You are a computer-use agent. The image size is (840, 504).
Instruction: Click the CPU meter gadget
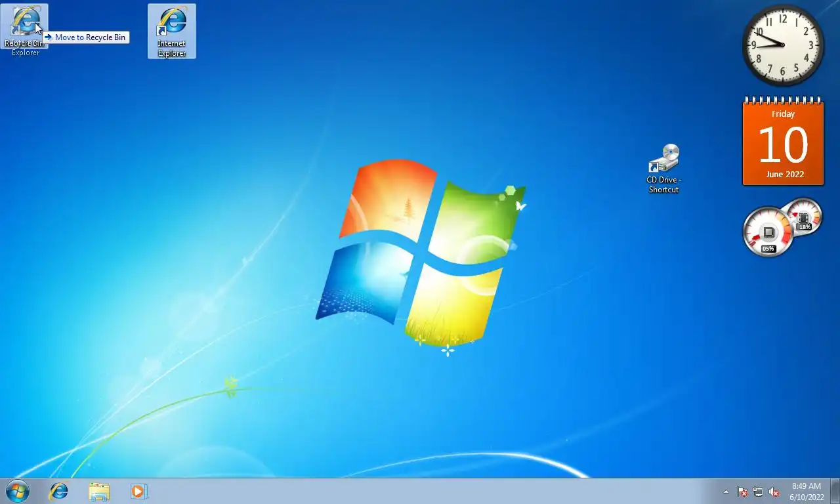click(x=782, y=227)
